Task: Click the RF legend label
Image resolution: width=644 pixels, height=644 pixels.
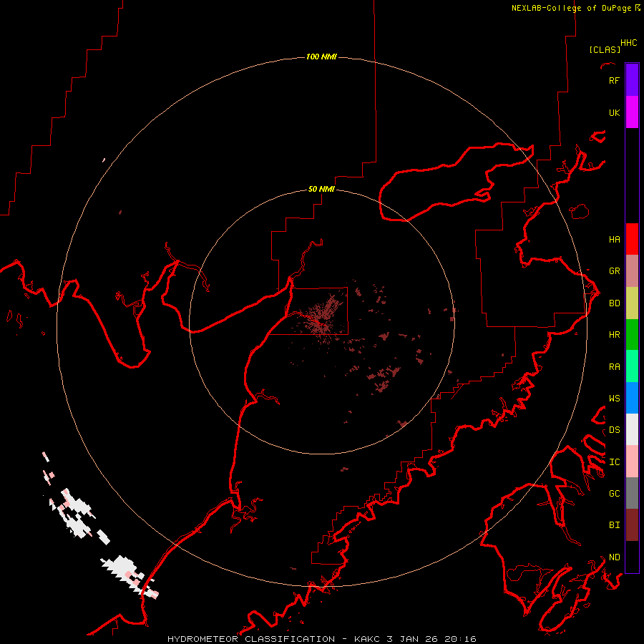Action: click(x=614, y=80)
